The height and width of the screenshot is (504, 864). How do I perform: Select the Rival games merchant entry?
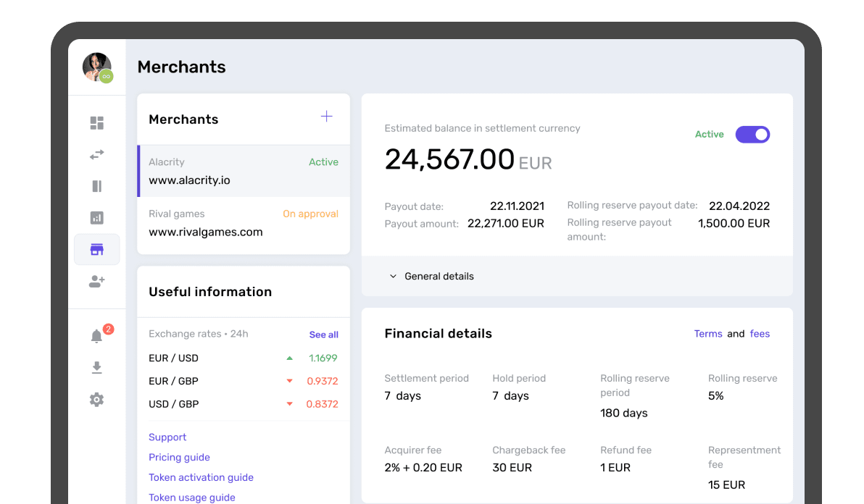(244, 223)
